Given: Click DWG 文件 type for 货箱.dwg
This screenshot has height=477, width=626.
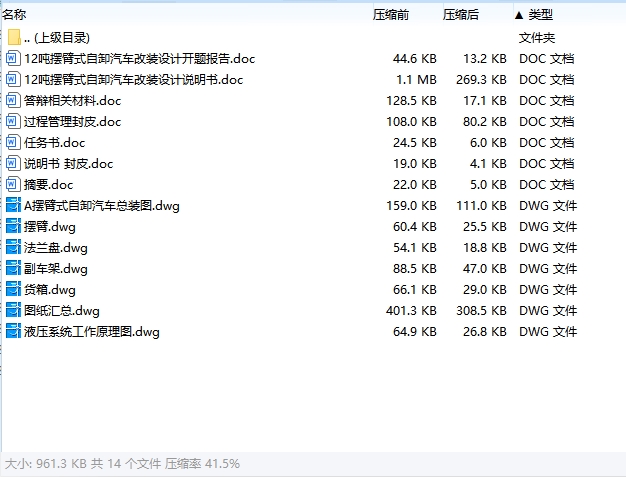Looking at the screenshot, I should pyautogui.click(x=548, y=289).
